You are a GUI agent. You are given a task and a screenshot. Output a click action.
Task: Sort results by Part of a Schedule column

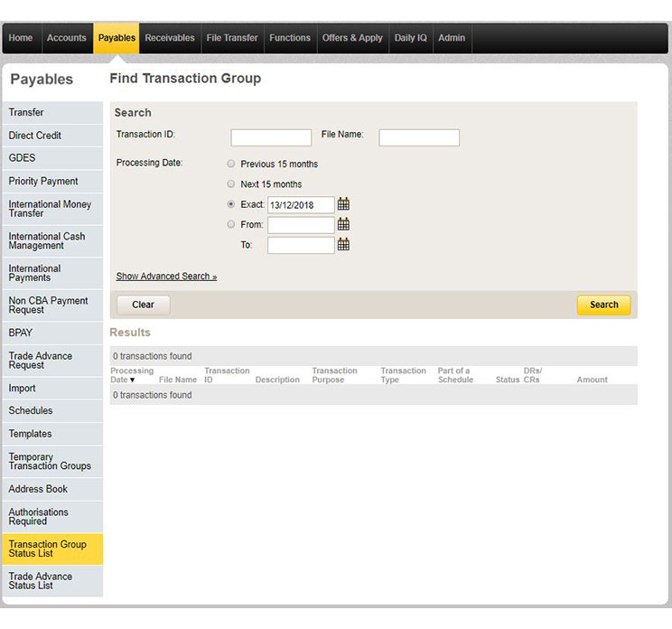455,375
